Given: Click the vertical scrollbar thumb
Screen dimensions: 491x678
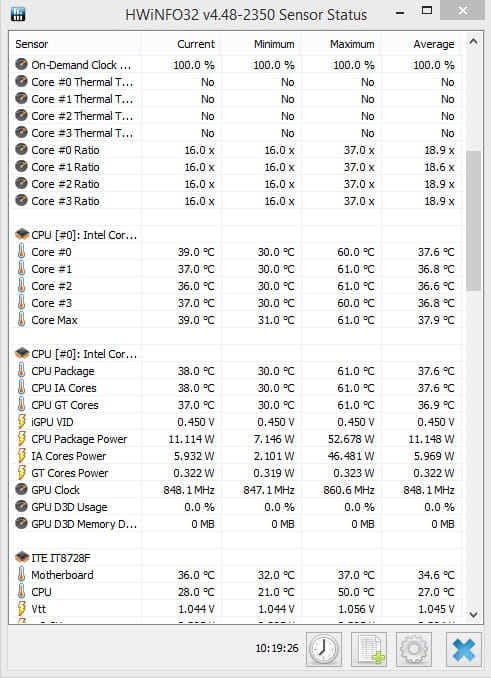Looking at the screenshot, I should (474, 221).
